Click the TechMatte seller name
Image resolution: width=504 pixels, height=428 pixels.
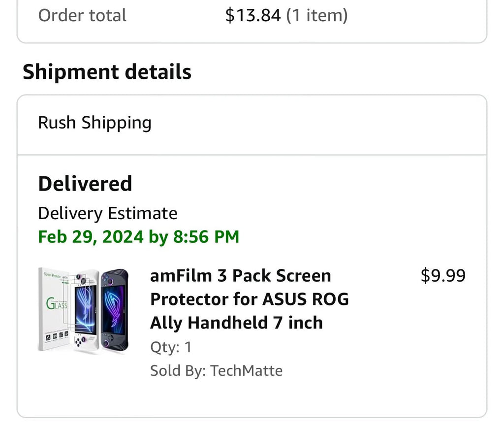point(247,370)
